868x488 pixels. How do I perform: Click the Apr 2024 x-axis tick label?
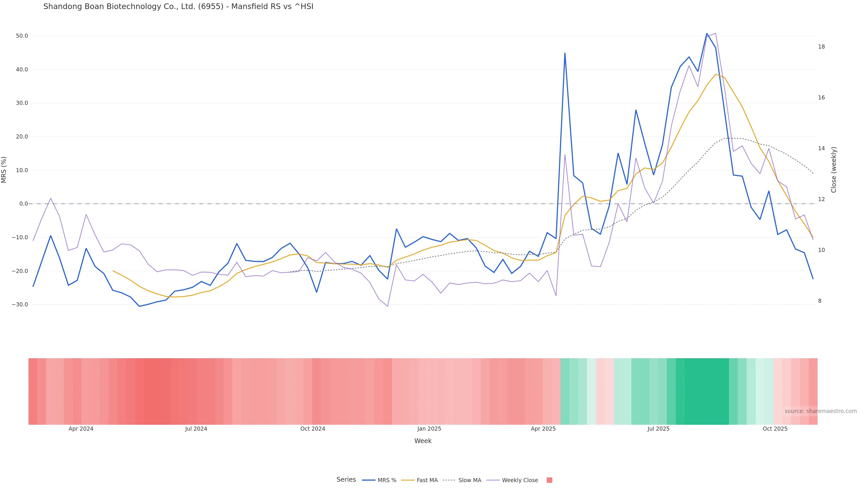pyautogui.click(x=81, y=429)
